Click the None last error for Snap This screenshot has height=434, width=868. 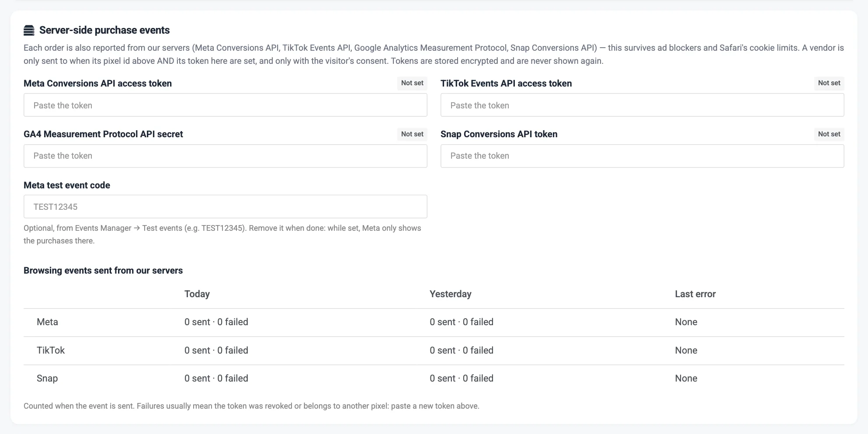pyautogui.click(x=686, y=378)
